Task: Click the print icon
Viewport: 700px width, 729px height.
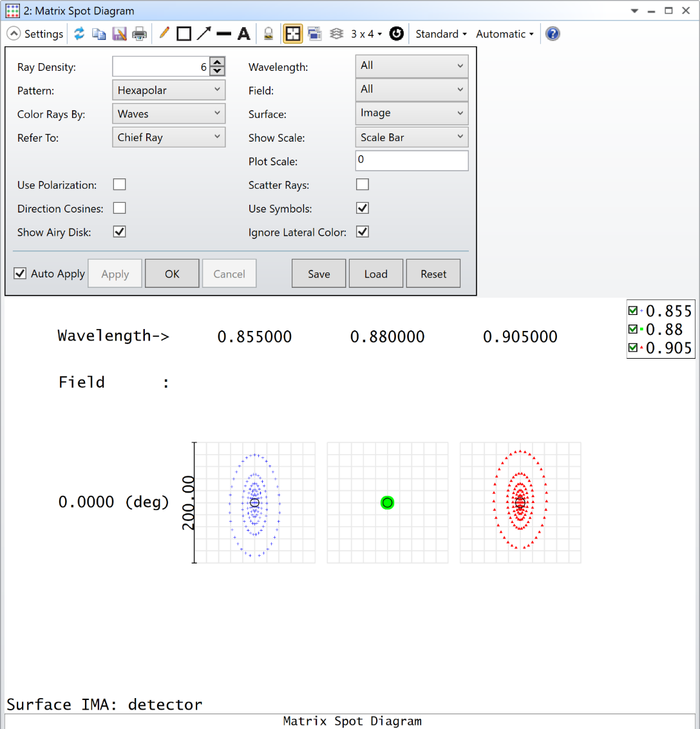Action: [140, 34]
